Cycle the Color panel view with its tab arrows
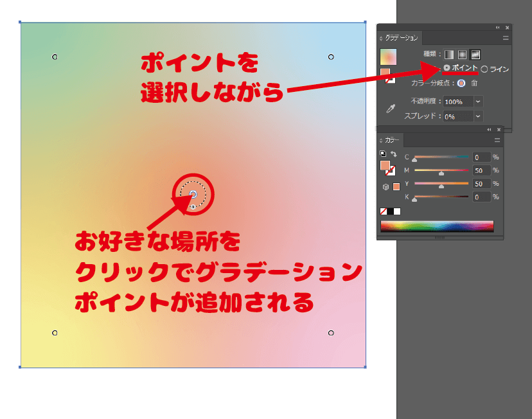 click(381, 140)
